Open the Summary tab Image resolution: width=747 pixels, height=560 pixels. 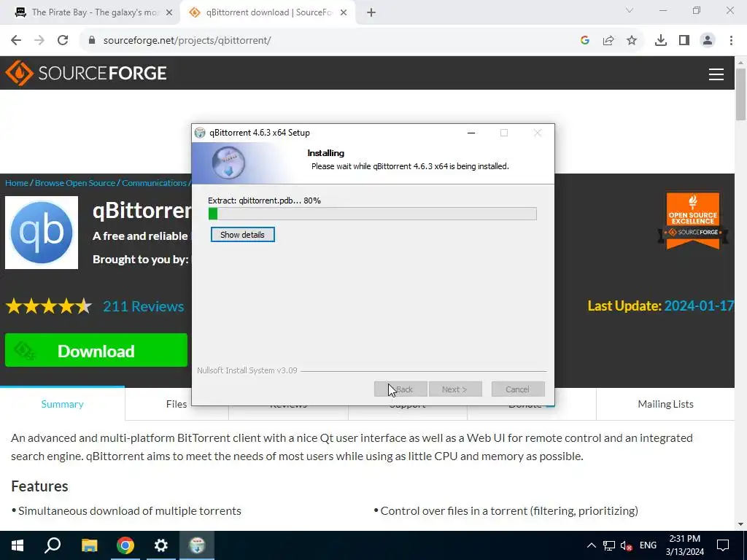click(x=63, y=404)
